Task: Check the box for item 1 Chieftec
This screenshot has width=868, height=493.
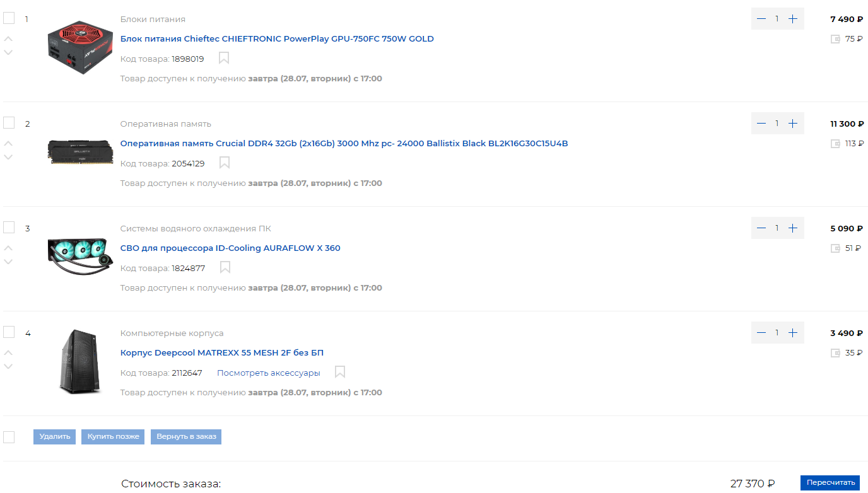Action: pyautogui.click(x=9, y=18)
